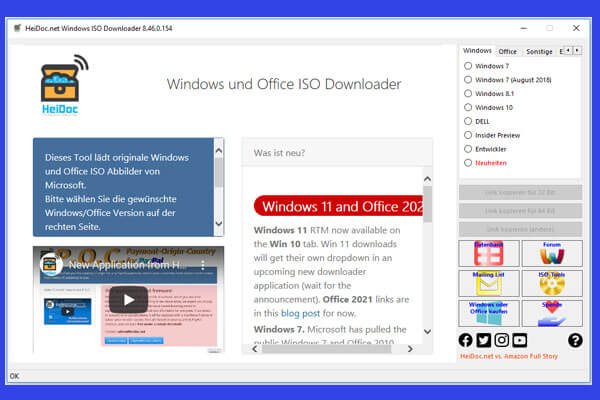Select the Insider Preview radio button
600x400 pixels.
click(468, 135)
